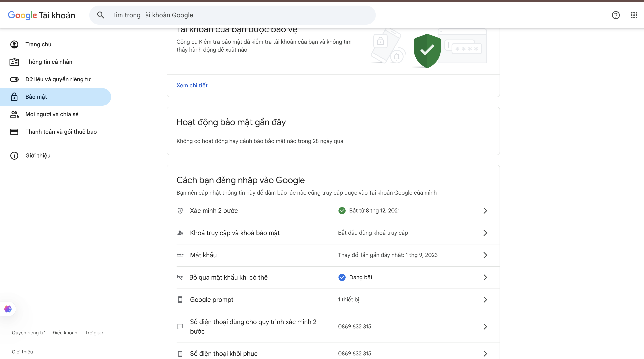Click the Trang chủ profile icon
The height and width of the screenshot is (359, 644).
coord(14,44)
